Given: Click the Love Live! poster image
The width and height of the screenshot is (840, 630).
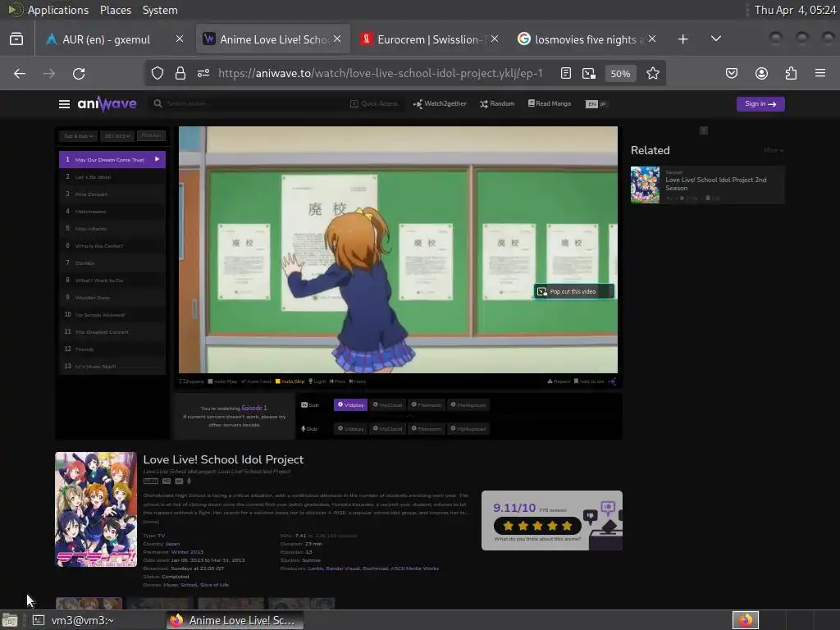Looking at the screenshot, I should (x=96, y=509).
